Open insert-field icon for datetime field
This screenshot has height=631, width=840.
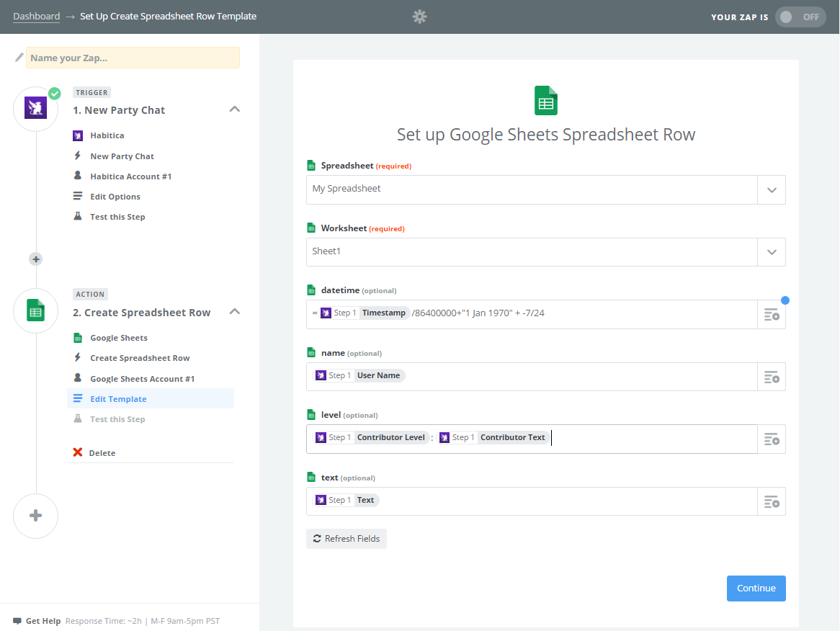[772, 315]
